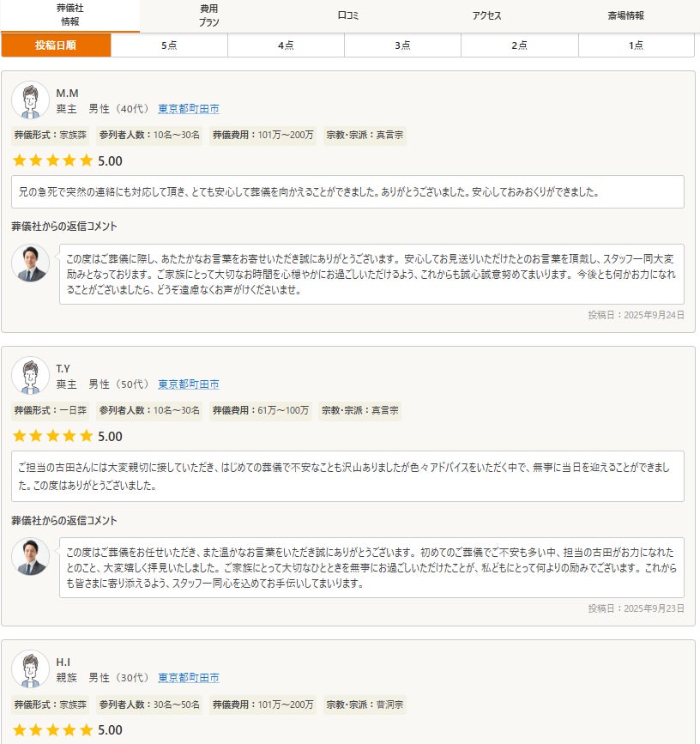Show only 3点 reviews
700x744 pixels.
click(x=402, y=45)
